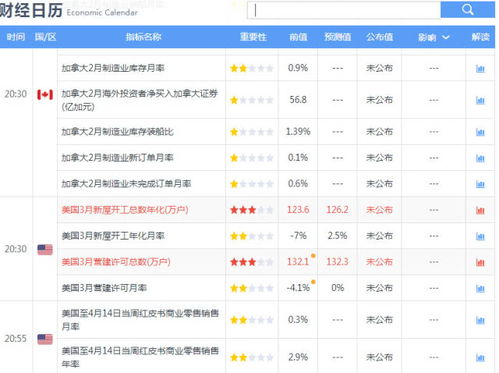
Task: Click the 指标名称 column header
Action: pos(143,37)
